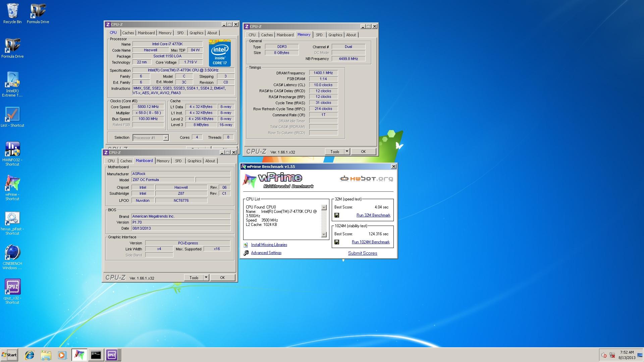
Task: Click Tools button in Mainboard window
Action: (194, 278)
